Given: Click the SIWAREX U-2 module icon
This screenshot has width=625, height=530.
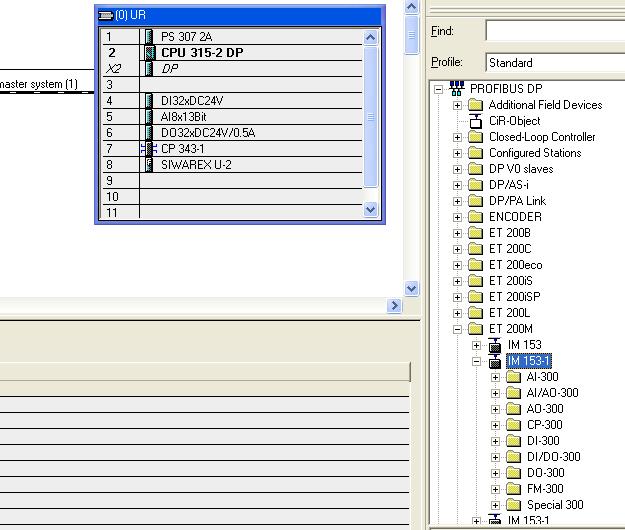Looking at the screenshot, I should (149, 165).
